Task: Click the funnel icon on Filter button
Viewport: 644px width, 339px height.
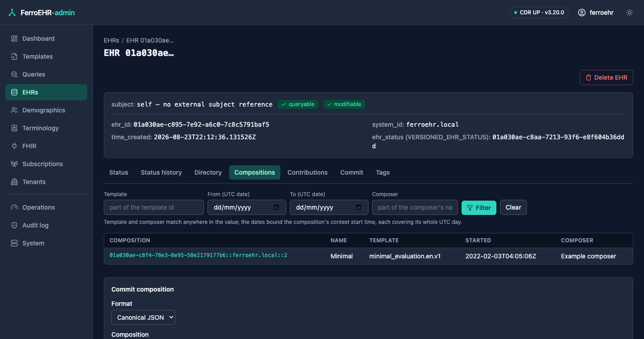Action: pos(470,208)
